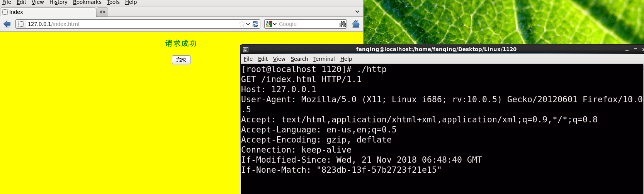Click the 'Accept: text/html' header line

tap(419, 120)
